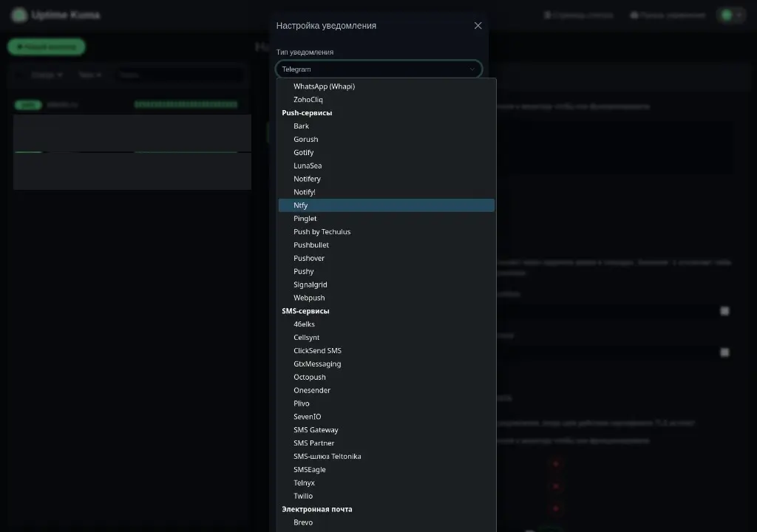Choose ClickSend SMS option
The height and width of the screenshot is (532, 757).
(x=386, y=350)
